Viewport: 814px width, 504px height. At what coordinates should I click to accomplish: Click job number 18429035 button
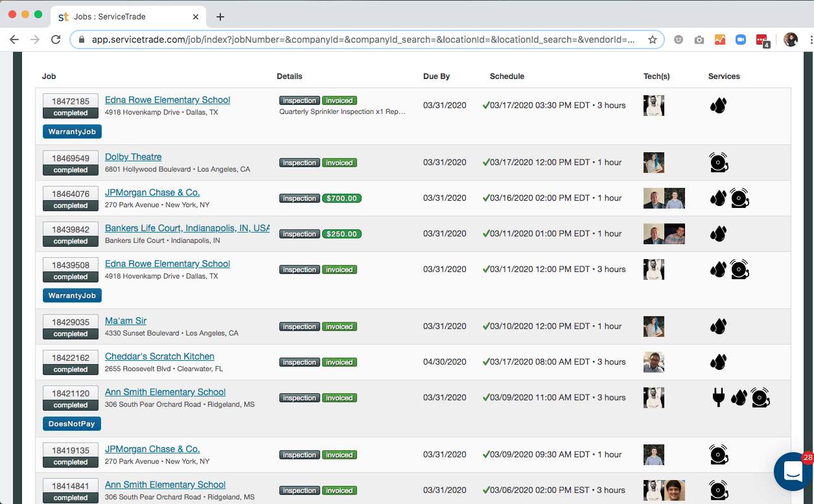(x=71, y=322)
